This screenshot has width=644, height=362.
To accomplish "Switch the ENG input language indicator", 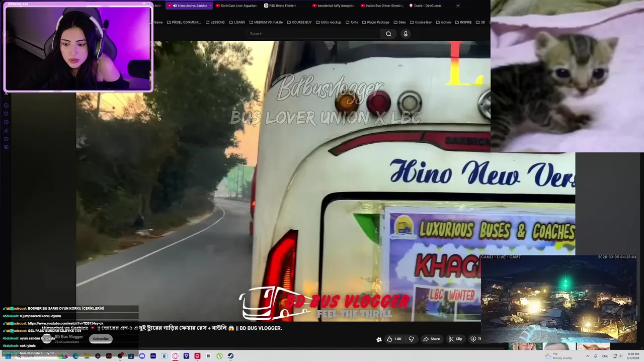I will pos(605,356).
